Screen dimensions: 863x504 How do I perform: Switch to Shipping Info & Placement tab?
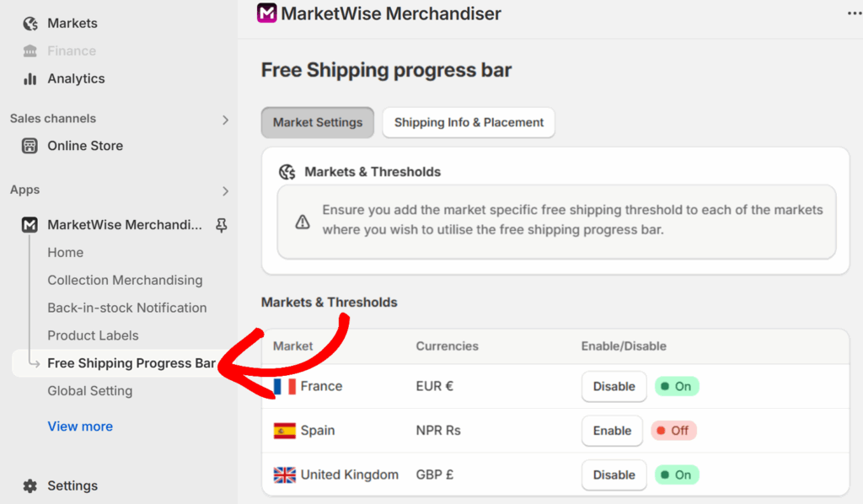(x=469, y=122)
